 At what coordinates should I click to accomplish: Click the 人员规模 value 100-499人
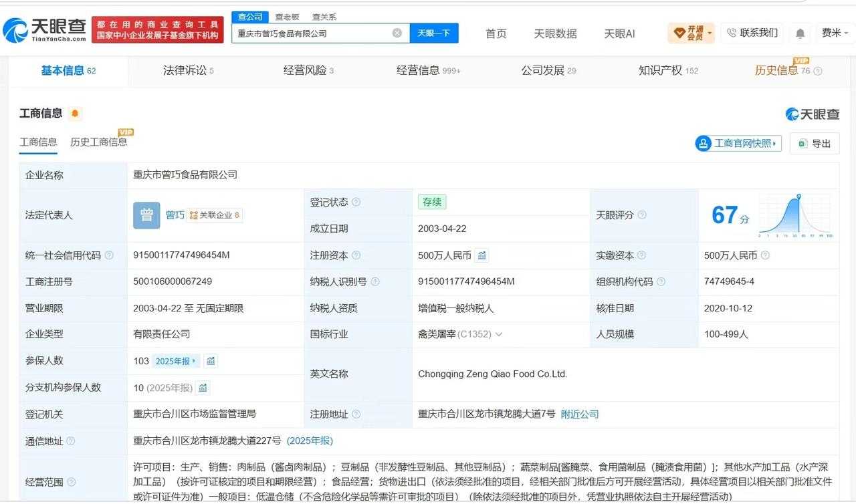tap(726, 334)
